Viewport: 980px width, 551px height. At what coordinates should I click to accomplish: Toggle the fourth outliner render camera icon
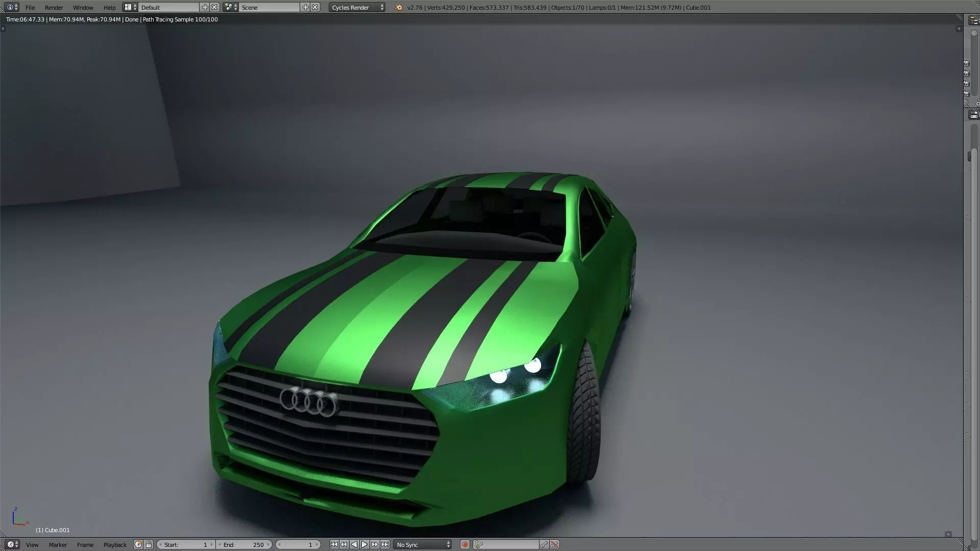pyautogui.click(x=967, y=94)
